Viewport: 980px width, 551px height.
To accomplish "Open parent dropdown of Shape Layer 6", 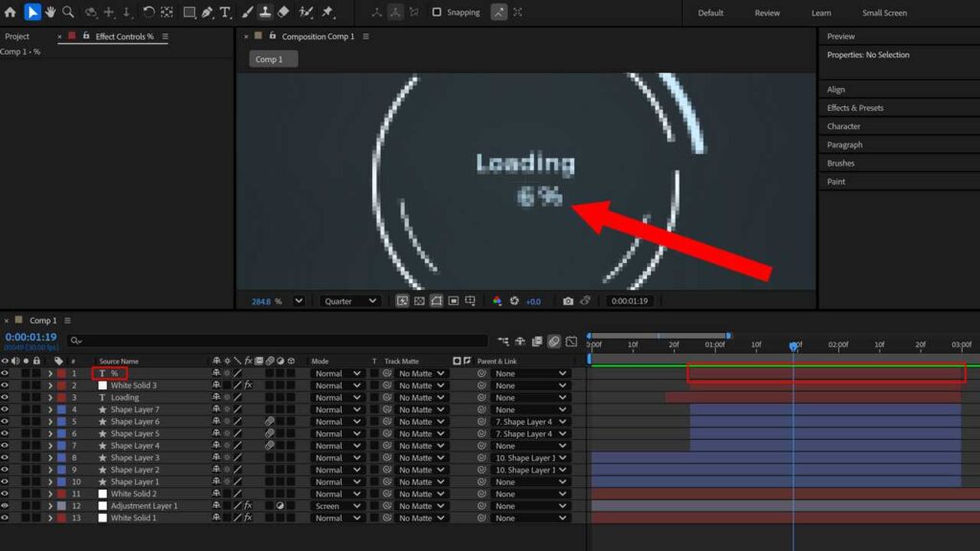I will tap(529, 422).
